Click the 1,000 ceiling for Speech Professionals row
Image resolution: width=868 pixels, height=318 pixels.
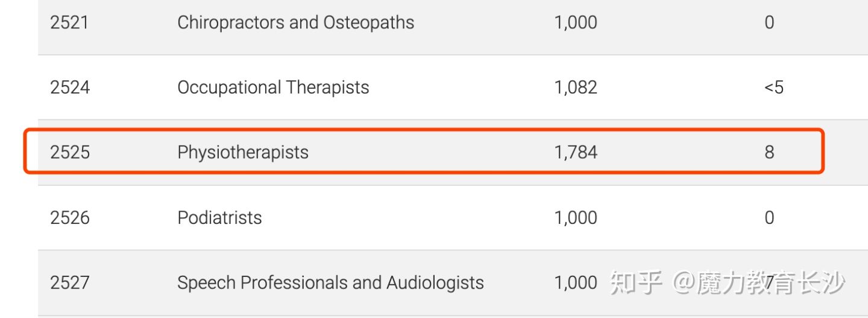point(576,283)
